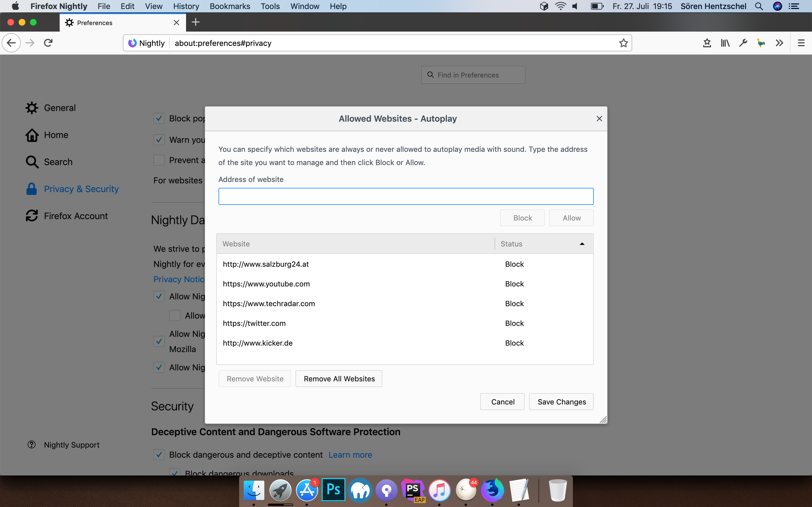Click the wrench developer tools icon
This screenshot has width=812, height=507.
[x=743, y=43]
